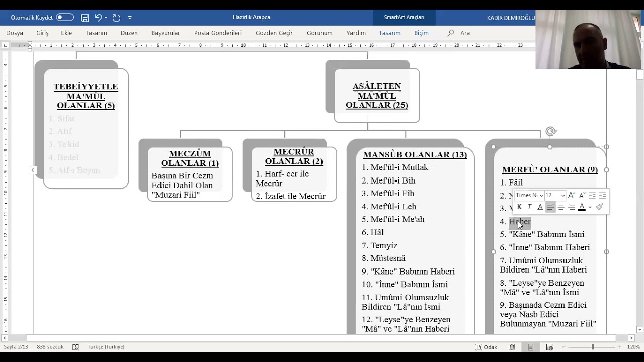Click the Türkçe (Türkiye) language indicator
The height and width of the screenshot is (362, 644).
[x=106, y=347]
